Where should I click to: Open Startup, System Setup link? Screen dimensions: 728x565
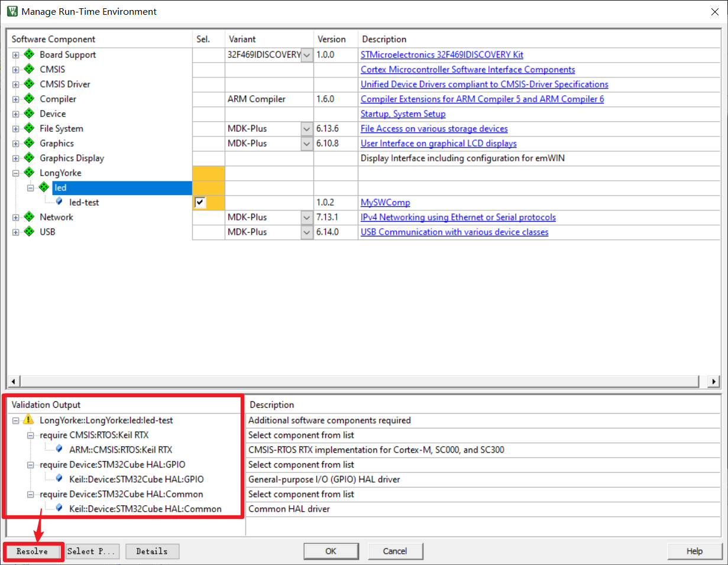click(403, 113)
